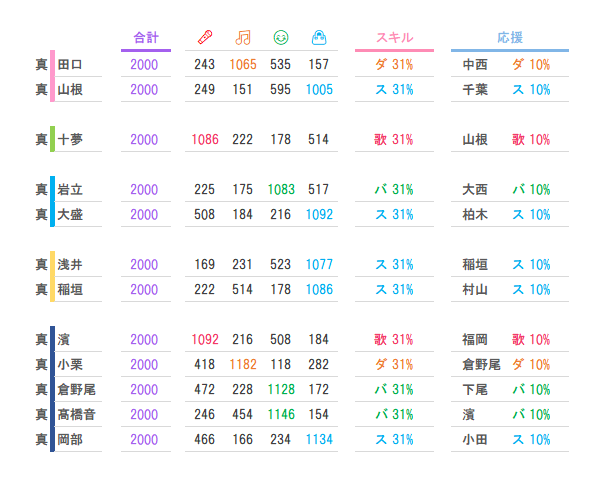Click the 454 value in 高橋音 row
The height and width of the screenshot is (477, 601).
(242, 414)
